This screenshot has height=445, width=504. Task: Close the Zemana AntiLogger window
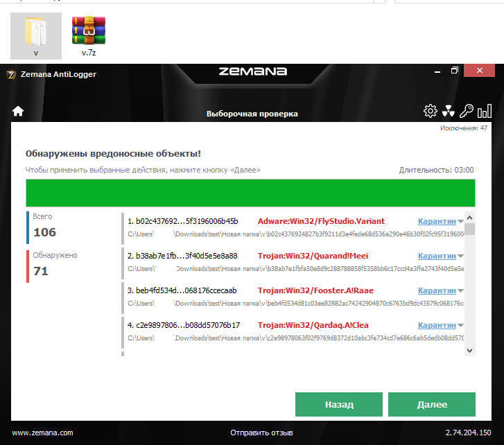click(479, 71)
